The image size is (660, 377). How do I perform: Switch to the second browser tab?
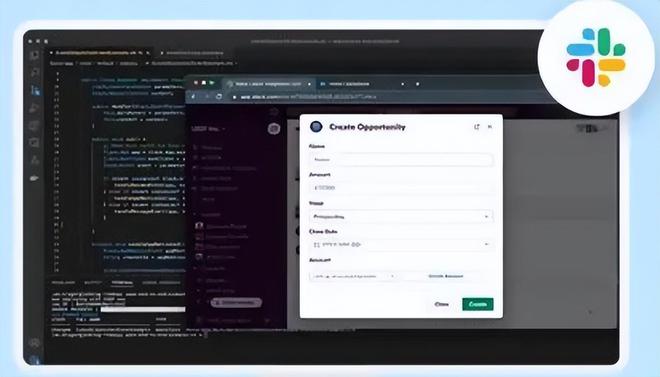click(362, 84)
